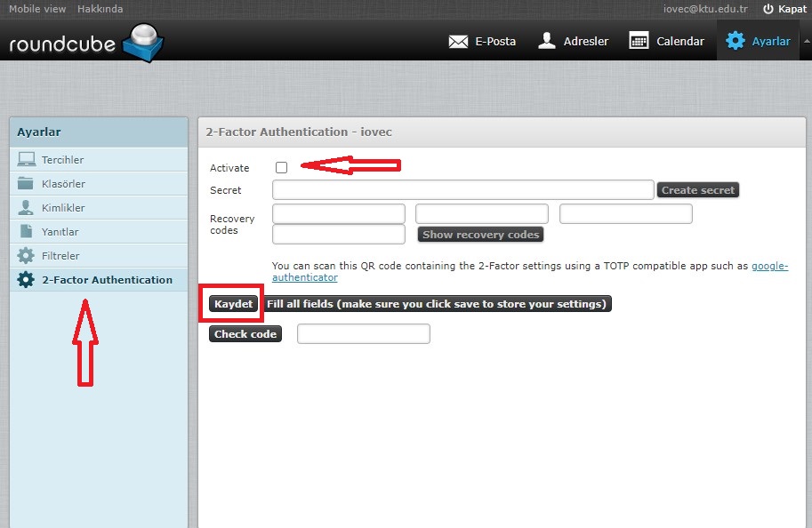Click the Tercihler monitor icon
The height and width of the screenshot is (528, 812).
tap(27, 159)
